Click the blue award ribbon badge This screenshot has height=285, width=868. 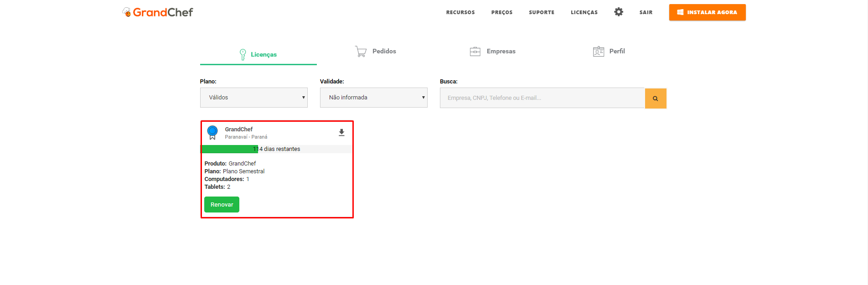point(212,132)
